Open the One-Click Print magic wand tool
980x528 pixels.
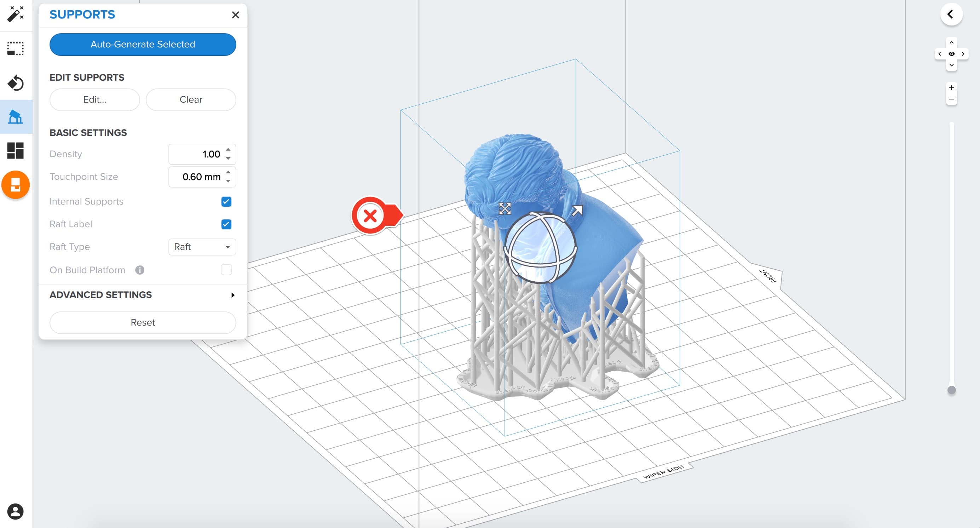point(16,14)
